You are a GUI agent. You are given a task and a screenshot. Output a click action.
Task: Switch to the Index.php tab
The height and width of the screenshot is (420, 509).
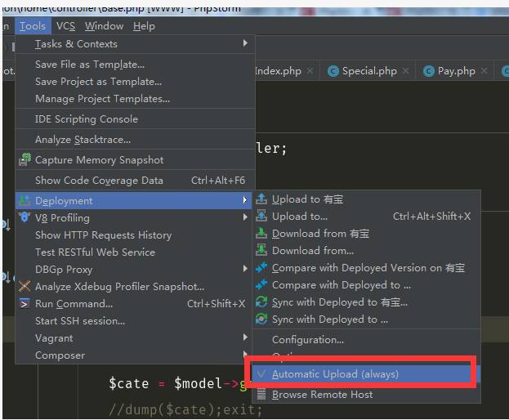[x=279, y=71]
